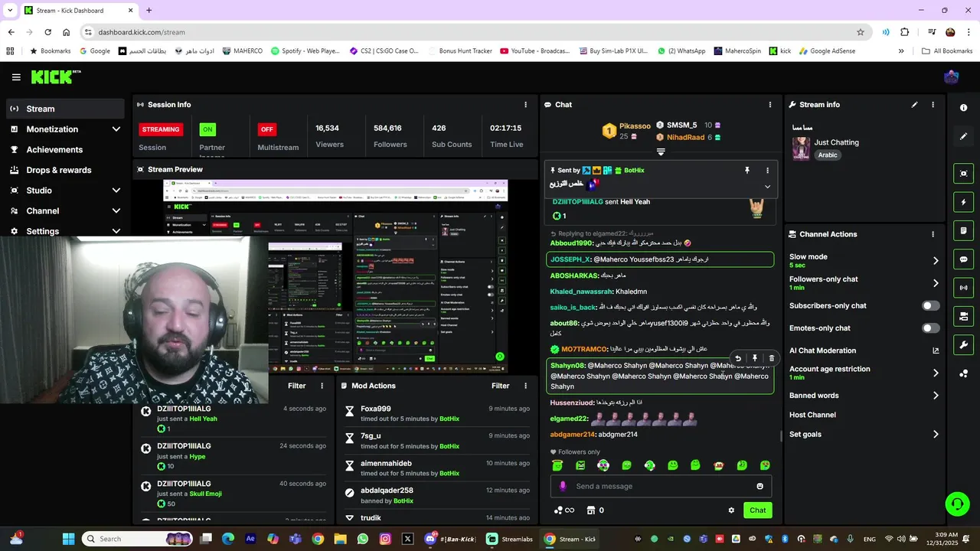Click the wrench button in the right rail
The height and width of the screenshot is (551, 980).
point(963,345)
